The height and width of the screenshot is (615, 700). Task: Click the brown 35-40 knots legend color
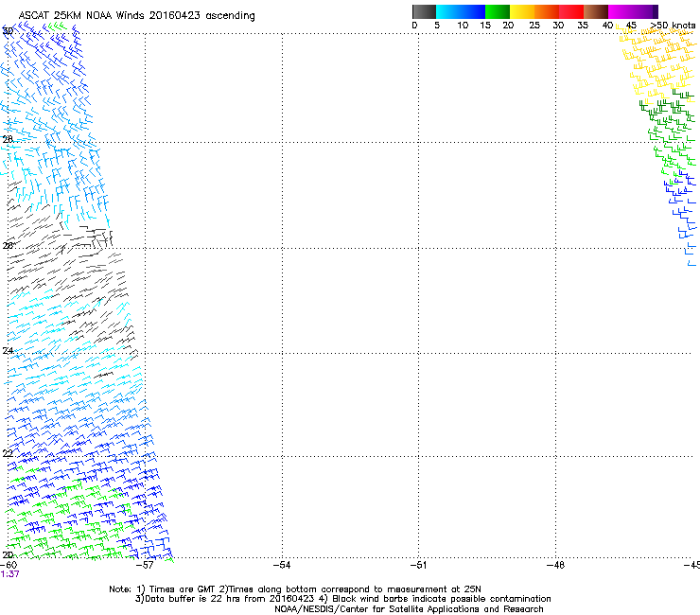(x=596, y=11)
